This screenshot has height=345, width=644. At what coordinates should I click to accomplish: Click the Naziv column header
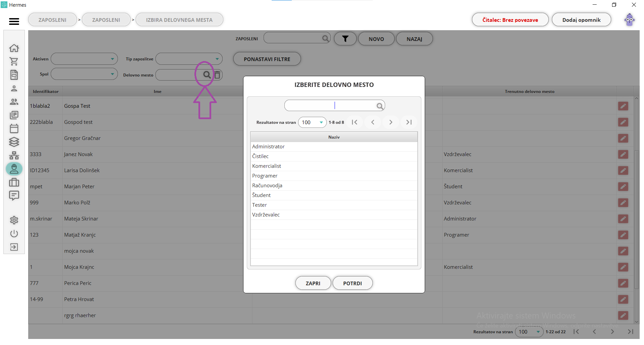click(x=334, y=137)
